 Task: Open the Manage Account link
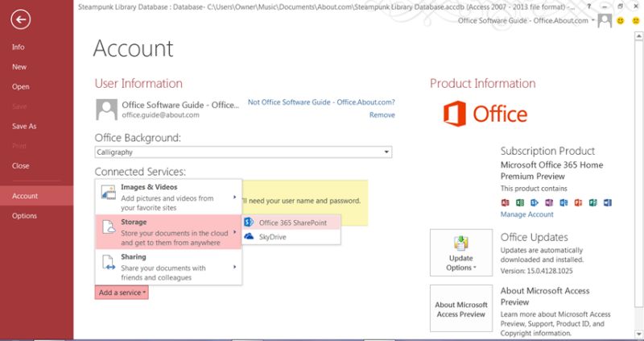(527, 214)
